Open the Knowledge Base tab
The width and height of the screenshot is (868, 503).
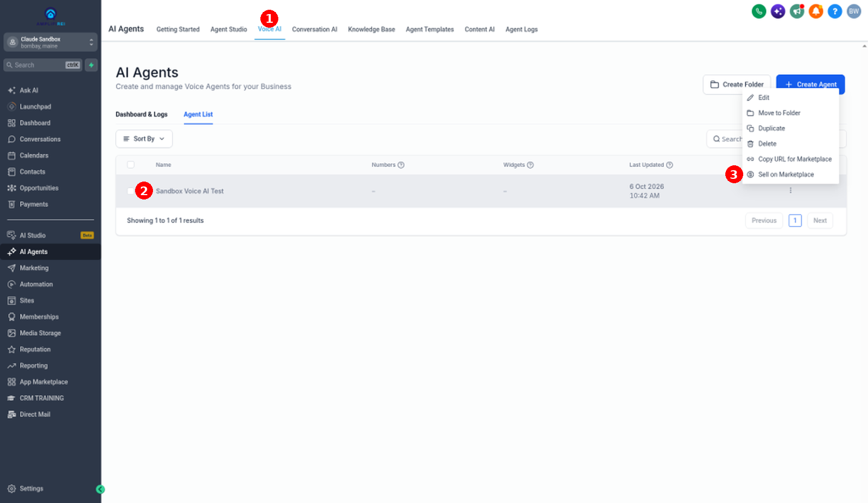pyautogui.click(x=372, y=29)
